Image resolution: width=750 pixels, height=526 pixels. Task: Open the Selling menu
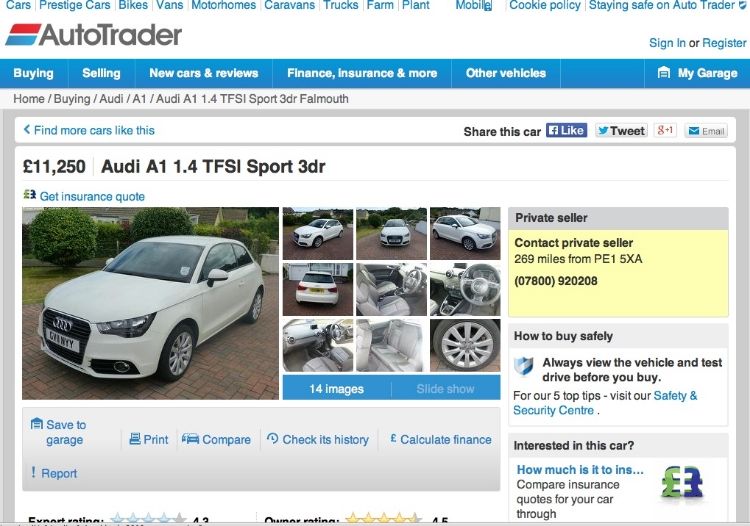click(101, 73)
